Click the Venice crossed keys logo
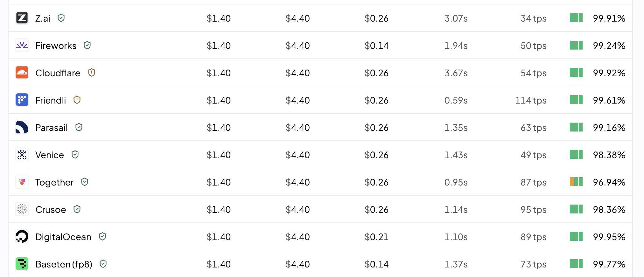This screenshot has height=277, width=644. [22, 155]
